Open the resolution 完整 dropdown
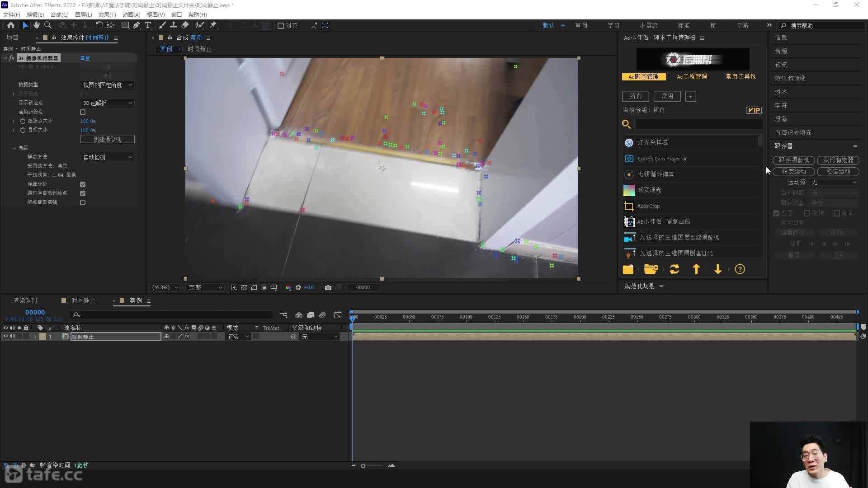This screenshot has height=488, width=868. pos(206,287)
